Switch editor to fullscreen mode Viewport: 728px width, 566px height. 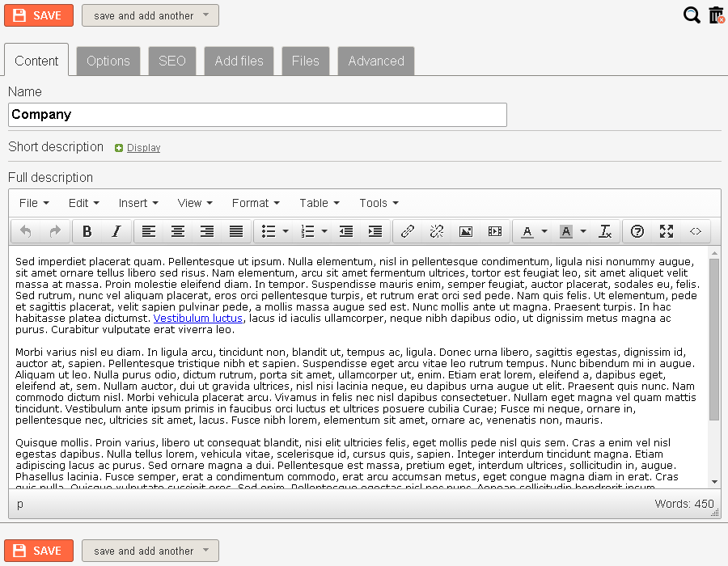click(x=667, y=231)
